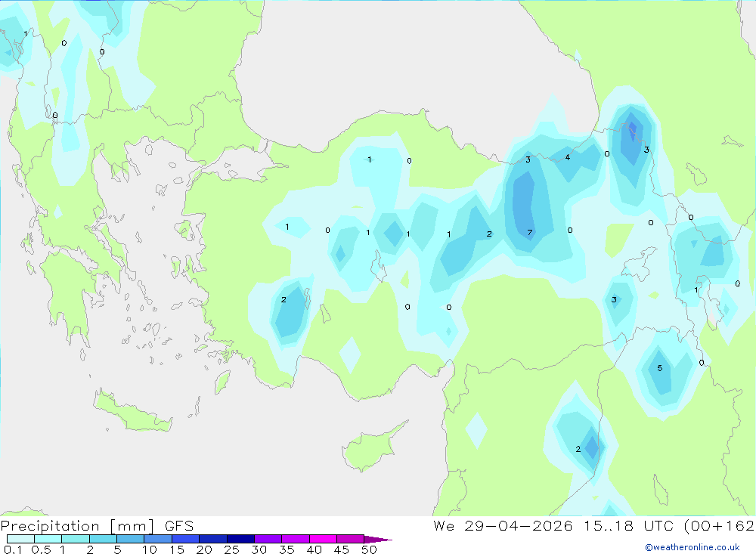The width and height of the screenshot is (756, 554).
Task: Pick the legend swatch between 2 and 5
Action: pos(103,539)
